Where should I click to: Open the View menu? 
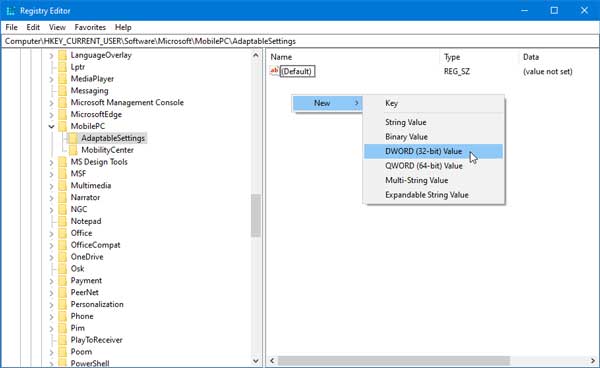pyautogui.click(x=57, y=27)
